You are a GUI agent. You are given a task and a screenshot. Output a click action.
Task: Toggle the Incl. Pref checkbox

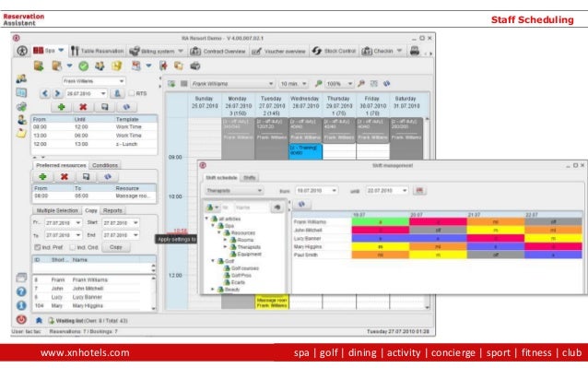coord(38,247)
